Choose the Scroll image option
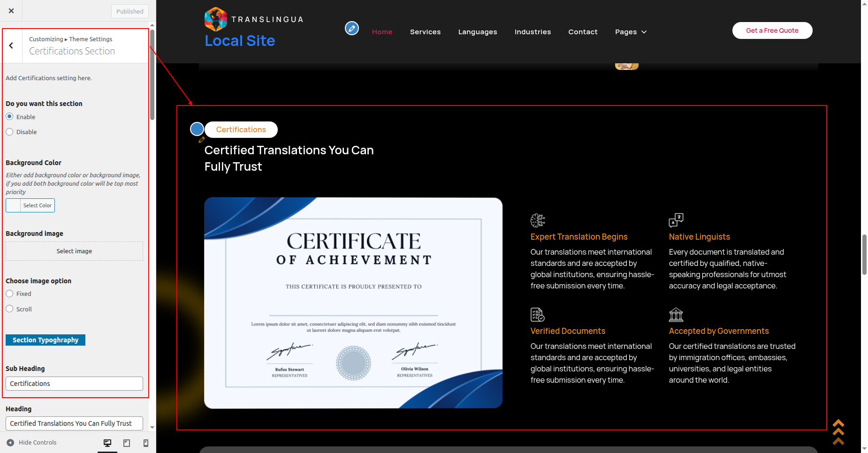 [9, 309]
